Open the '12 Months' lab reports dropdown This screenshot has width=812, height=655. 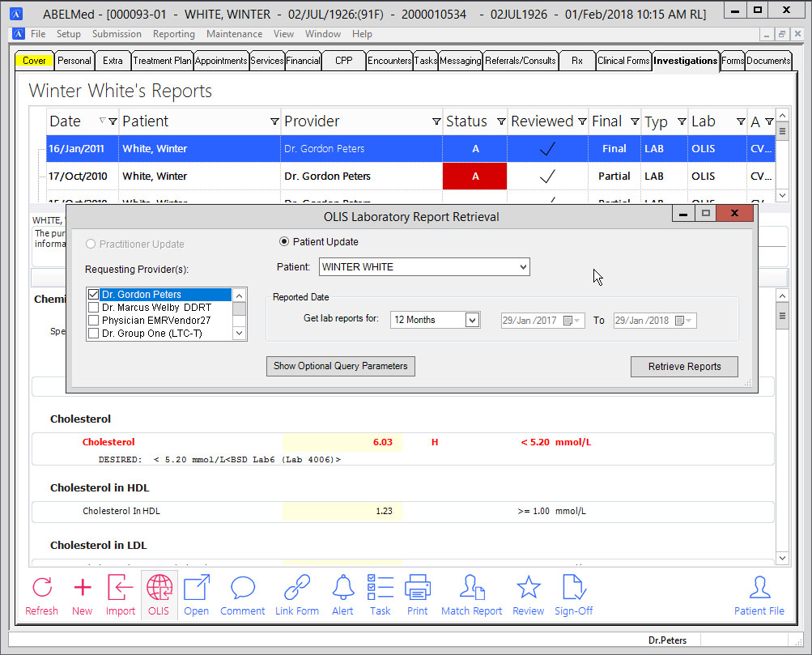[471, 320]
